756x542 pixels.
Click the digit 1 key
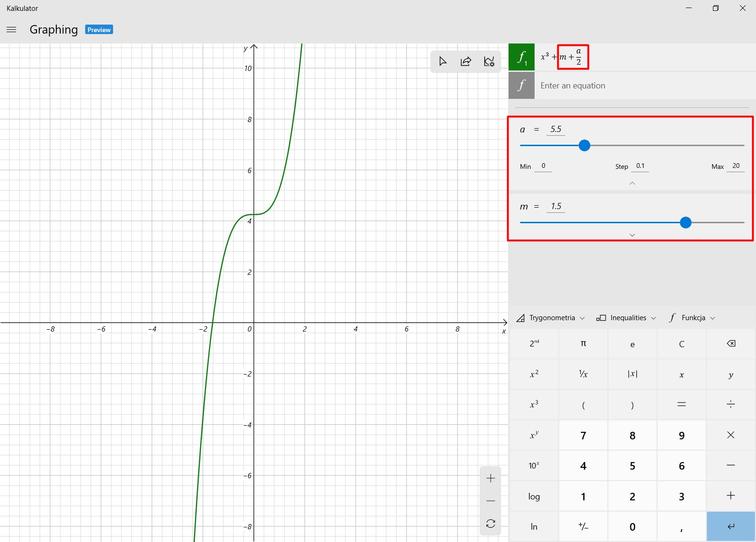[x=583, y=496]
